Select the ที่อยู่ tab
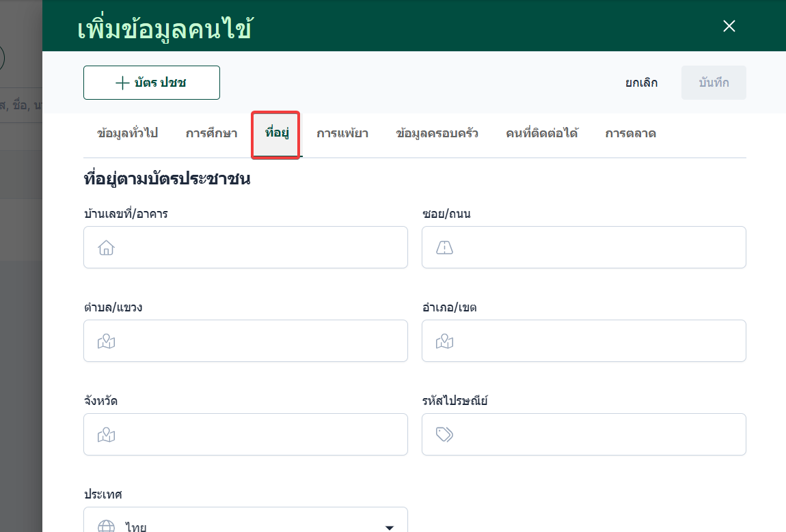This screenshot has height=532, width=786. pyautogui.click(x=277, y=133)
